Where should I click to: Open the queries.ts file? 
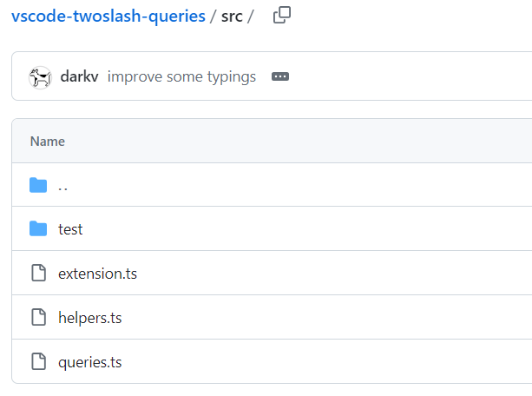90,362
